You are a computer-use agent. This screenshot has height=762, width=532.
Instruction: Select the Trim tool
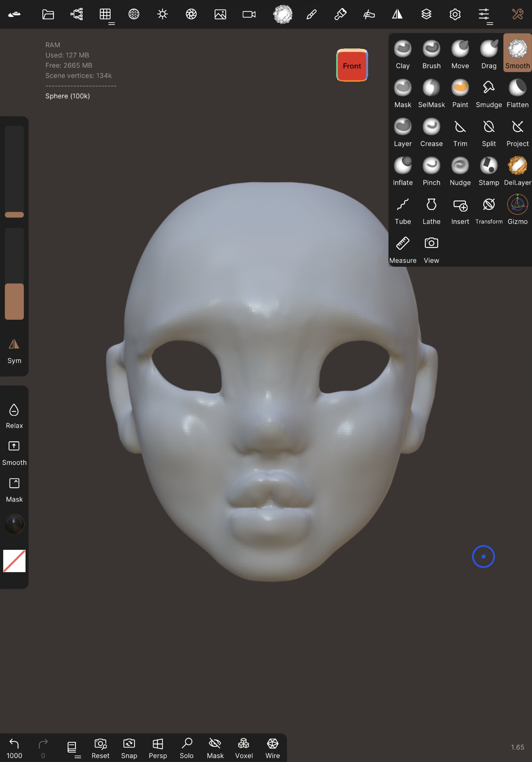(x=460, y=133)
